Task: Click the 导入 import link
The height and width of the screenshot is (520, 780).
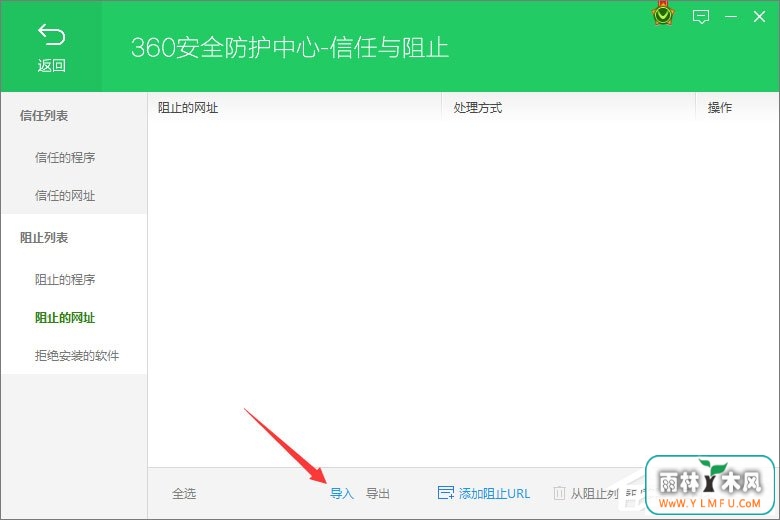Action: click(342, 494)
